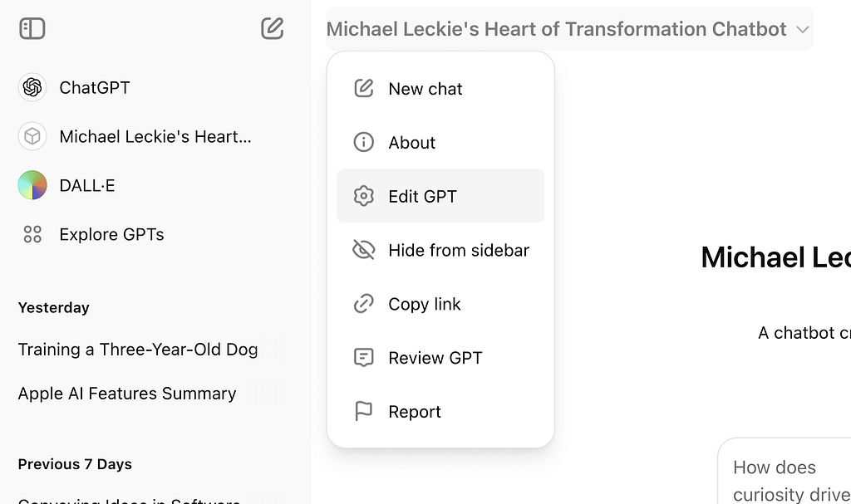Image resolution: width=851 pixels, height=504 pixels.
Task: Click the cube icon for Michael Leckie's Heart
Action: point(32,136)
